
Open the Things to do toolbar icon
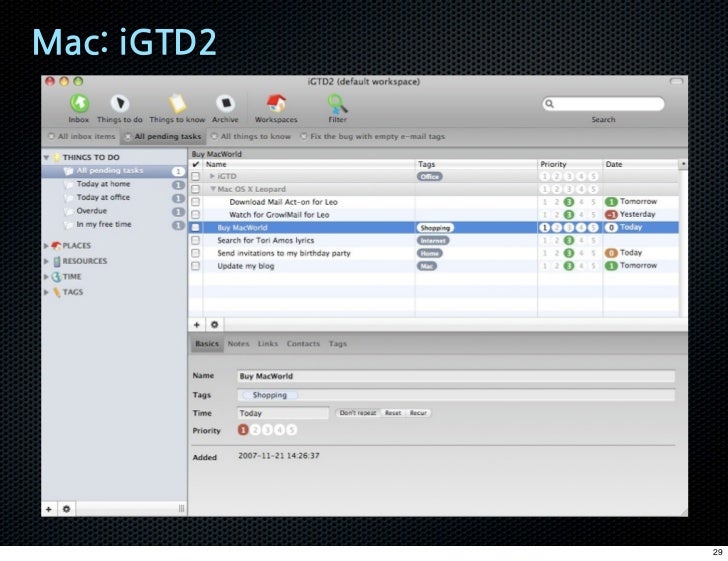click(120, 103)
